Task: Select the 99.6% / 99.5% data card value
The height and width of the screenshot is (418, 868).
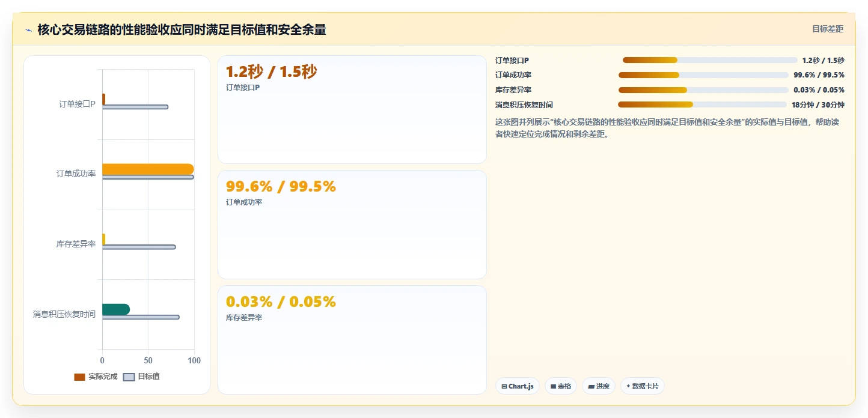Action: (281, 187)
